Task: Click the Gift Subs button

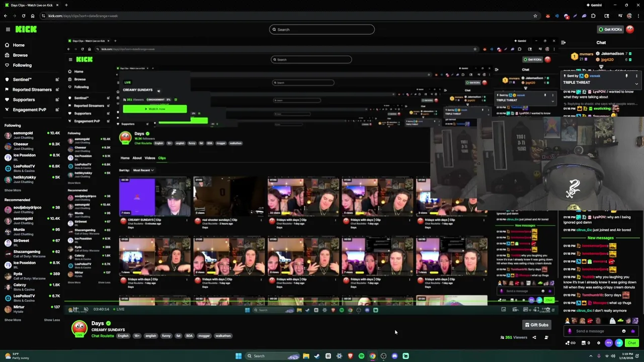Action: tap(537, 325)
